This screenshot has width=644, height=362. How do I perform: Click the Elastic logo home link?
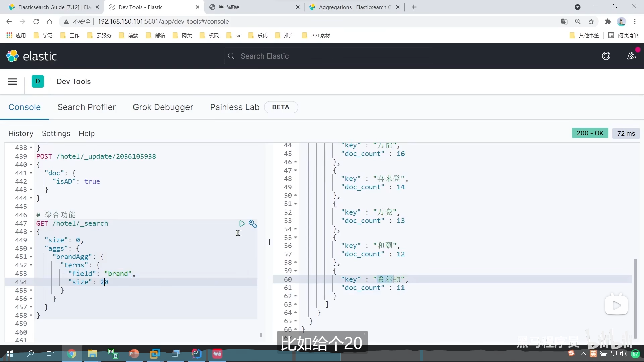(32, 56)
